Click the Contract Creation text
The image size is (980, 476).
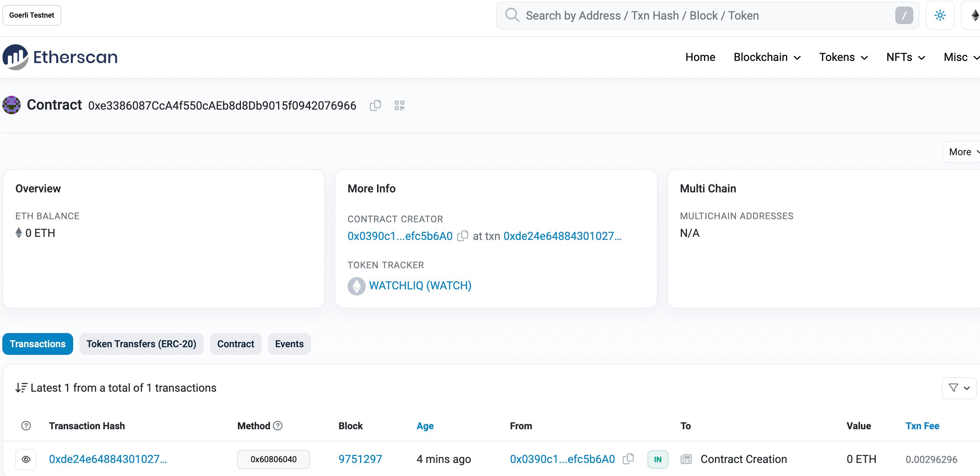[x=744, y=459]
